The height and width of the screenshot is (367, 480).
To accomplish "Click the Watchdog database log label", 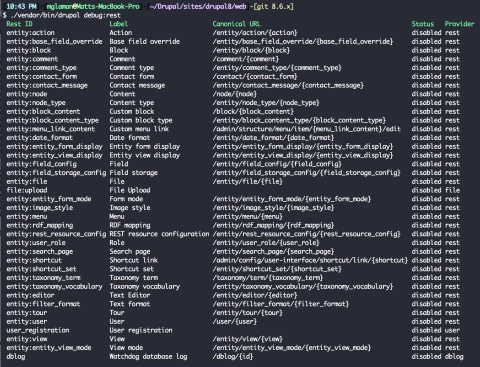I will (x=148, y=357).
